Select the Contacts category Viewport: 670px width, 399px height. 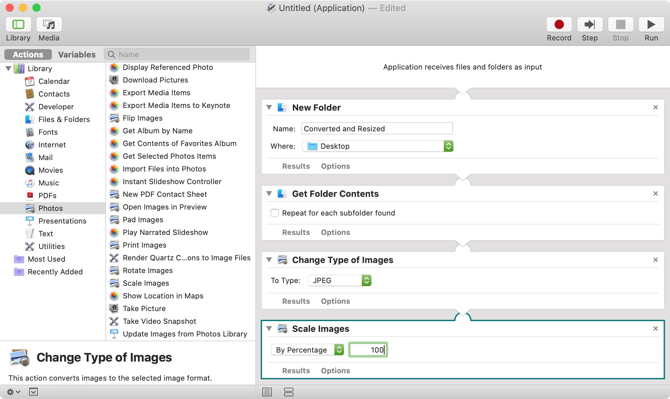53,94
